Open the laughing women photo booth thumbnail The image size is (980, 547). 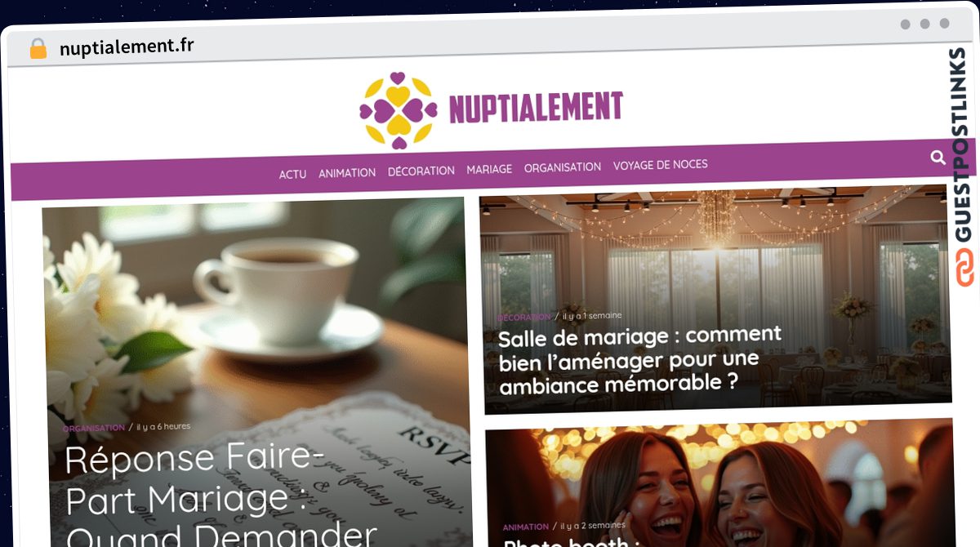(x=720, y=483)
